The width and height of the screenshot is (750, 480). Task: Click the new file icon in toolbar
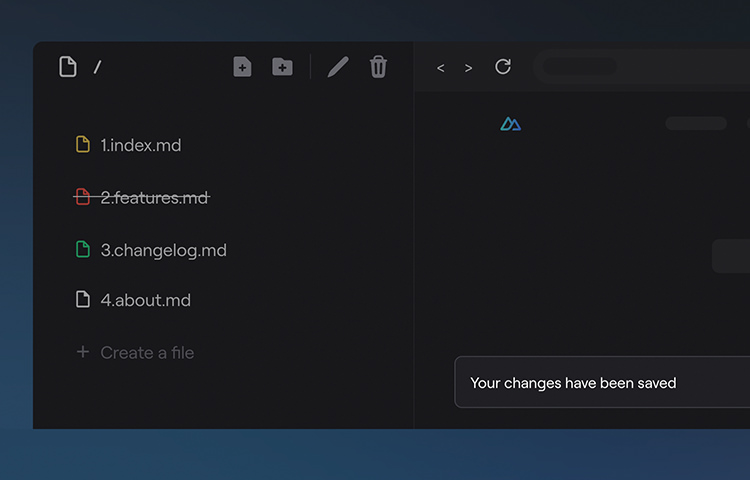[x=243, y=66]
